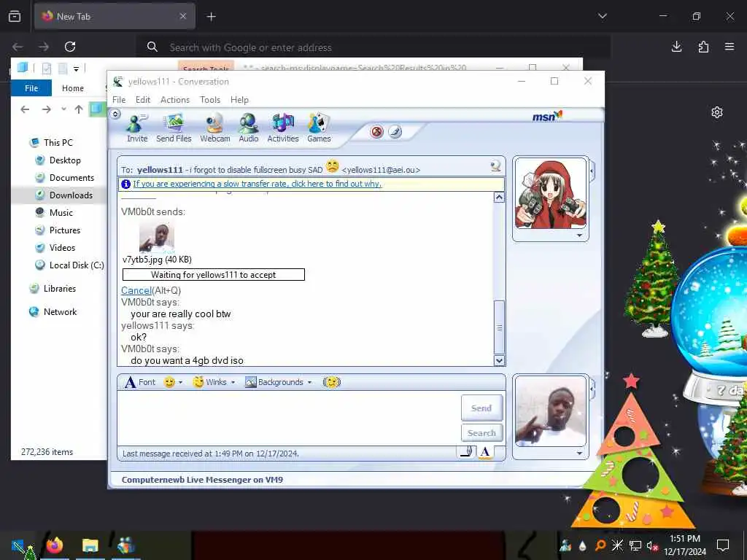Click File Explorer up arrow

point(79,109)
